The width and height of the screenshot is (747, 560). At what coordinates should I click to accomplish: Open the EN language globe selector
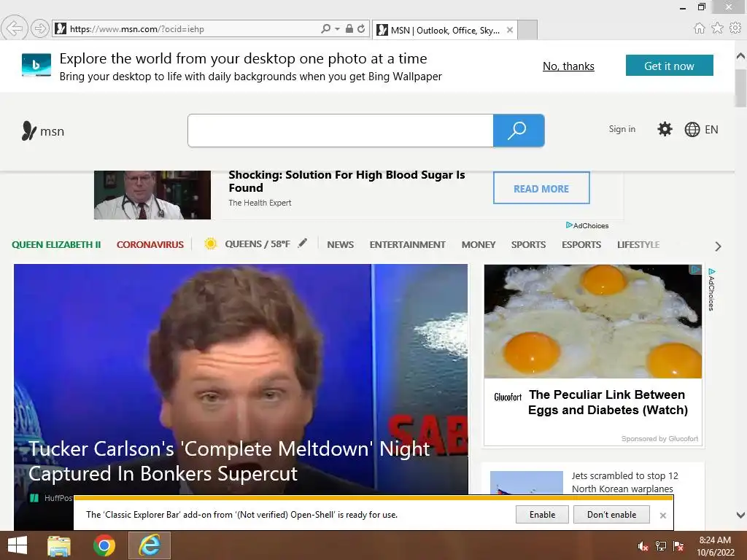point(701,130)
